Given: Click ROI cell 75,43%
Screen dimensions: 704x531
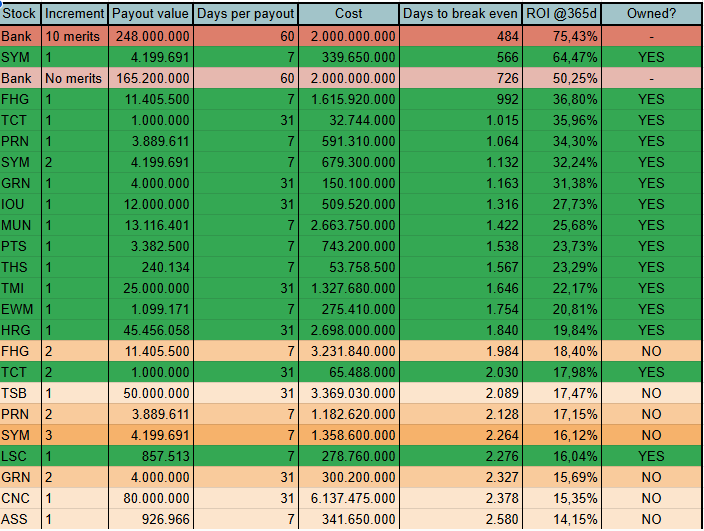Looking at the screenshot, I should pyautogui.click(x=562, y=36).
